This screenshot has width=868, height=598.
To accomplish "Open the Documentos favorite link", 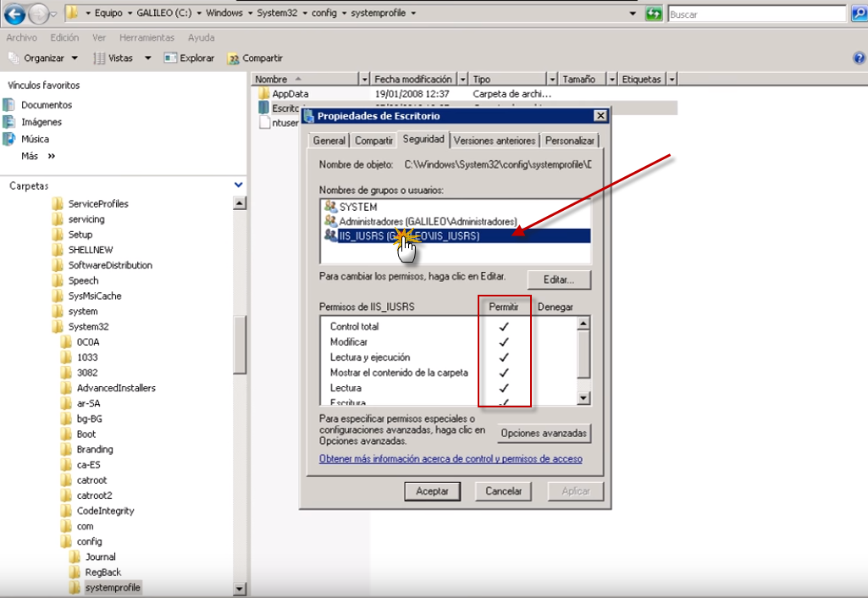I will coord(46,105).
